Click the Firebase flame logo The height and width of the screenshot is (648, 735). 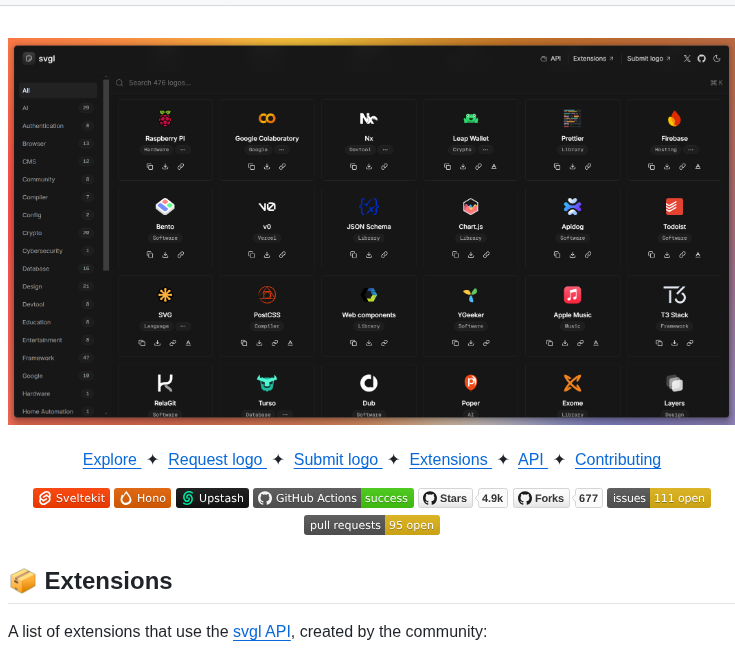pos(674,118)
